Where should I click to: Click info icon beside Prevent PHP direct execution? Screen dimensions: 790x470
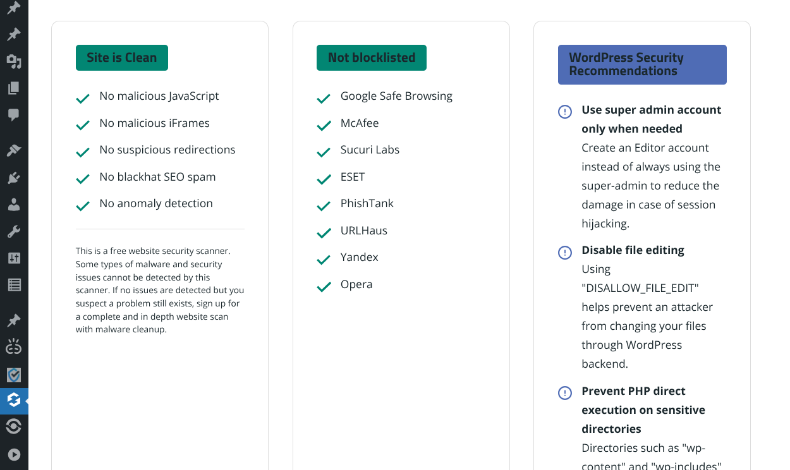click(x=565, y=393)
